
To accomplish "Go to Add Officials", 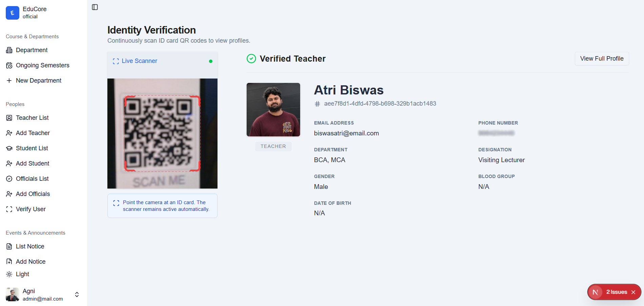I will click(x=33, y=194).
